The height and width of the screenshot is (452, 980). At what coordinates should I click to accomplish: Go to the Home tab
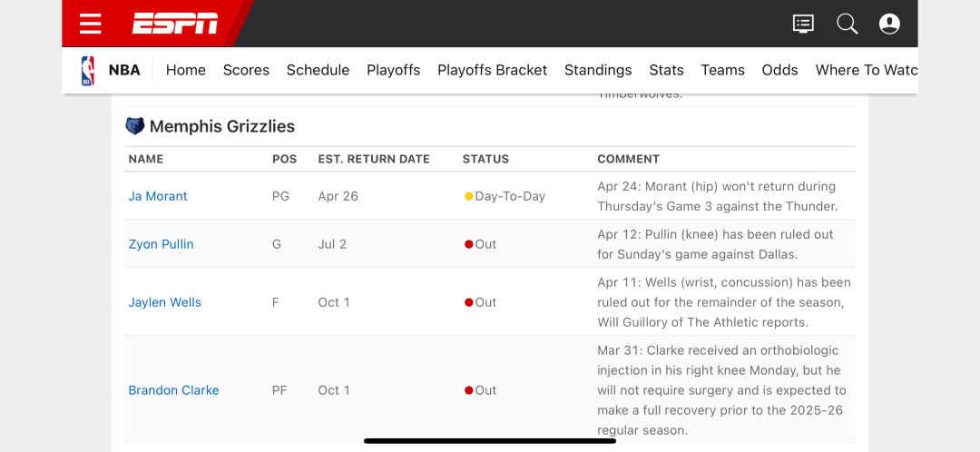(x=186, y=70)
